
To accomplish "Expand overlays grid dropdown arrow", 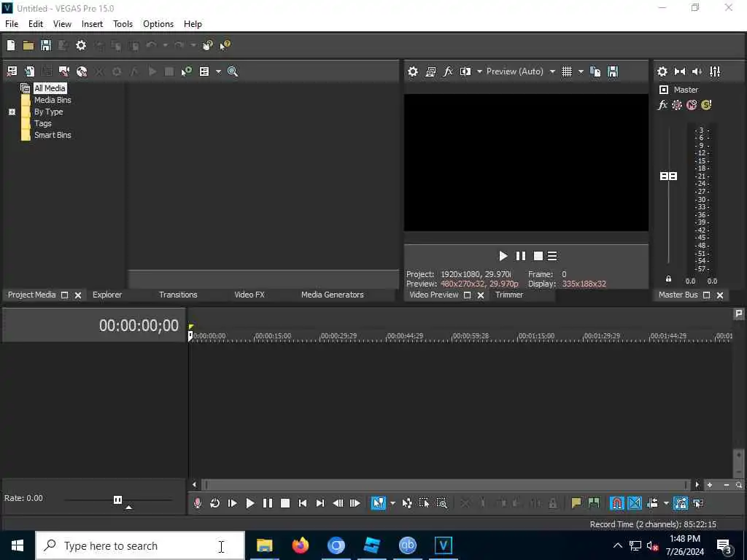I will [581, 71].
